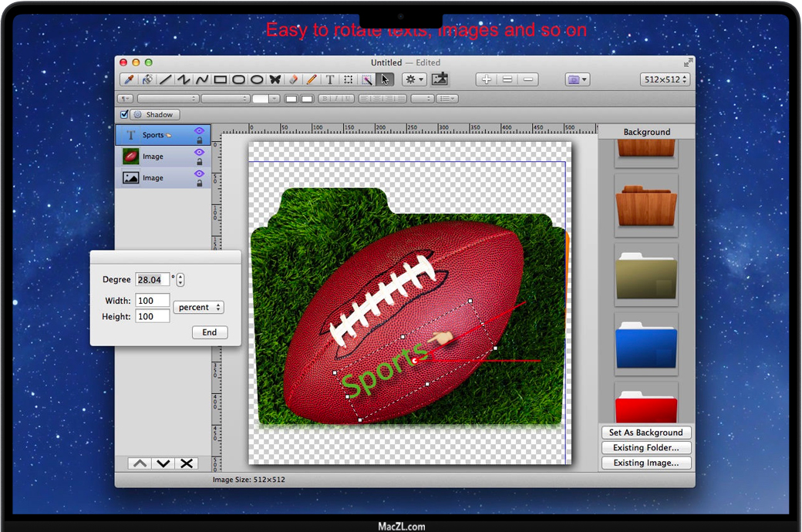Choose the butterfly custom shape tool

coord(275,79)
